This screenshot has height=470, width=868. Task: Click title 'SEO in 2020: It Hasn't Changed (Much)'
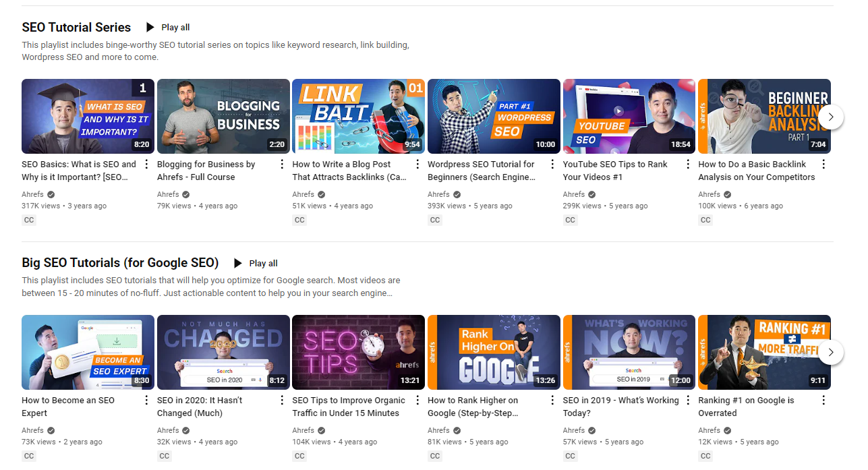(x=200, y=407)
